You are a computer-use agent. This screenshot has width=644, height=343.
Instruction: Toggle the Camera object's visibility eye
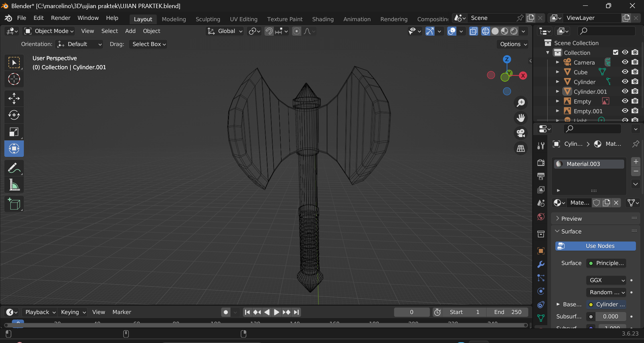point(625,62)
